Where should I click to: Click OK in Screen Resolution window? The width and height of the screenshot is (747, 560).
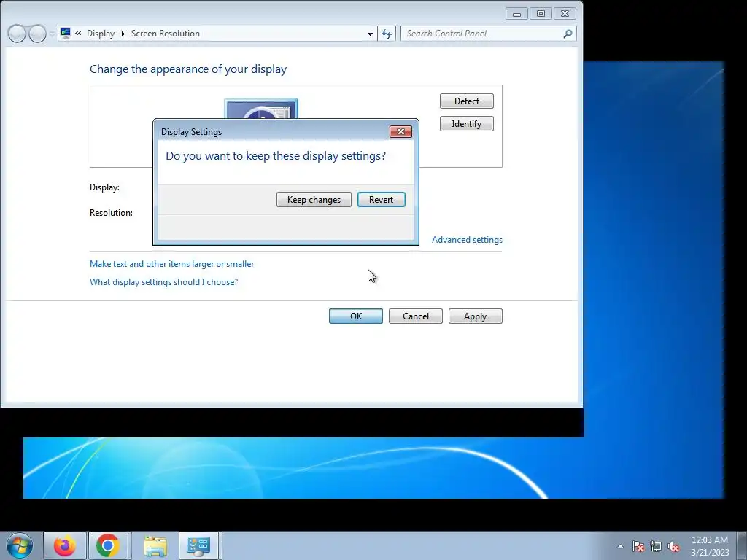coord(356,316)
